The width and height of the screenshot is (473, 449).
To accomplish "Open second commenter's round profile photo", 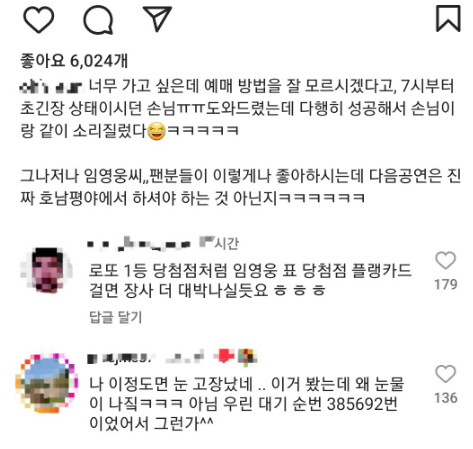I will pyautogui.click(x=47, y=383).
